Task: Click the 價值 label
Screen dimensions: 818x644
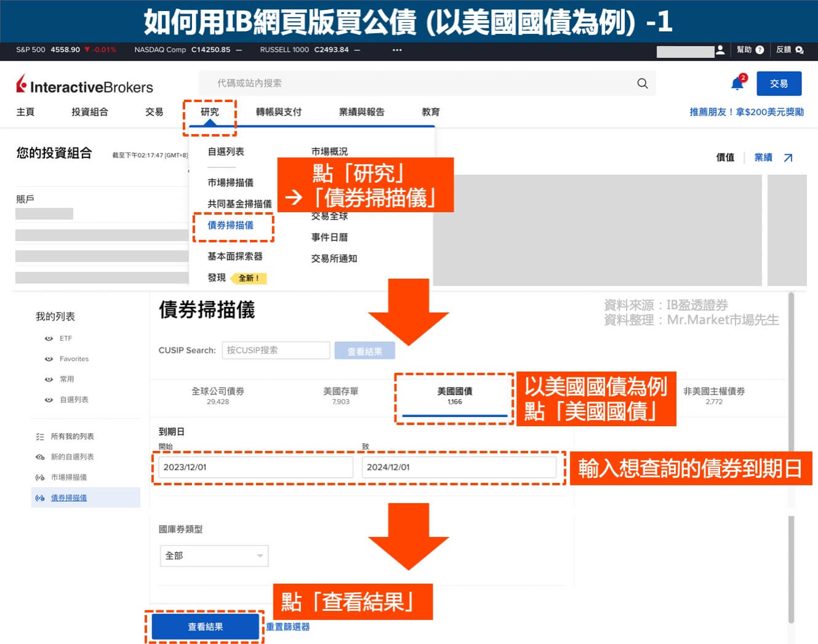Action: coord(725,157)
